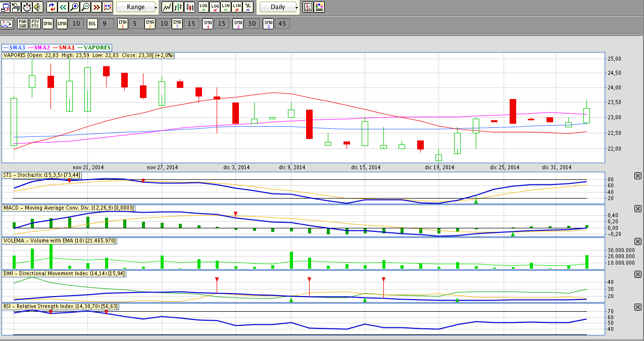Click the refresh chart arrows icon
Viewport: 644px width, 341px height.
tap(52, 7)
